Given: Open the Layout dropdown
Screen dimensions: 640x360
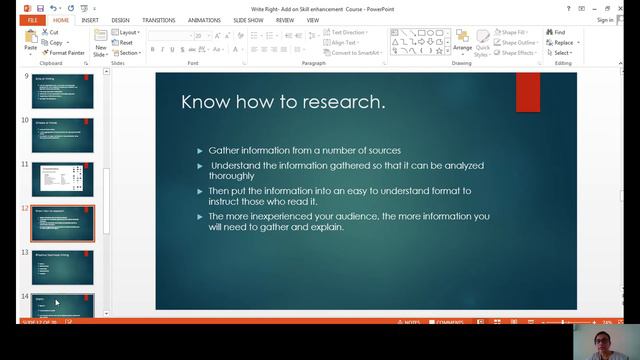Looking at the screenshot, I should pyautogui.click(x=126, y=32).
